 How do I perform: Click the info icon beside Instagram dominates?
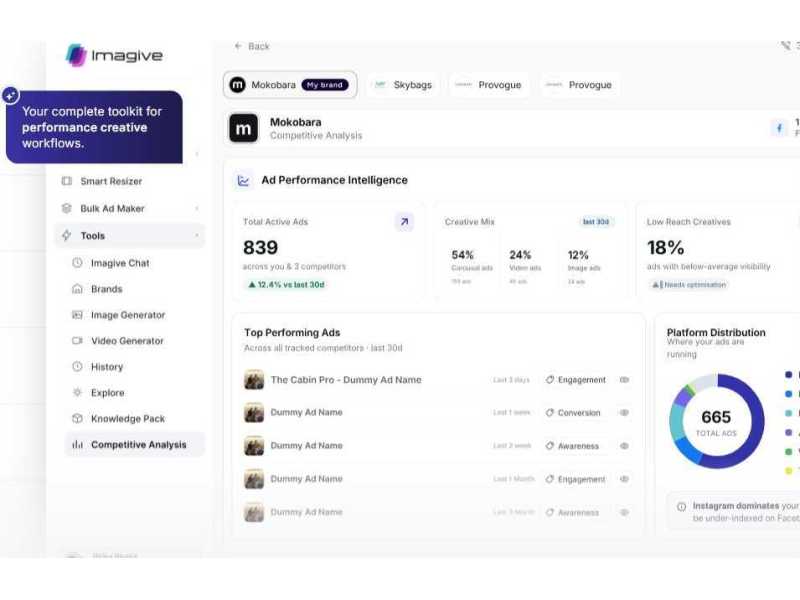point(681,507)
